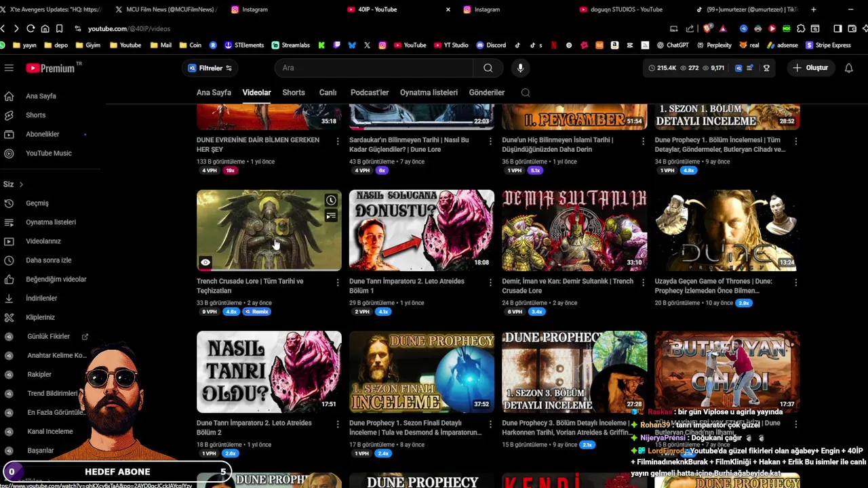Click the Remix badge under Trench Crusade
This screenshot has height=488, width=868.
tap(257, 312)
